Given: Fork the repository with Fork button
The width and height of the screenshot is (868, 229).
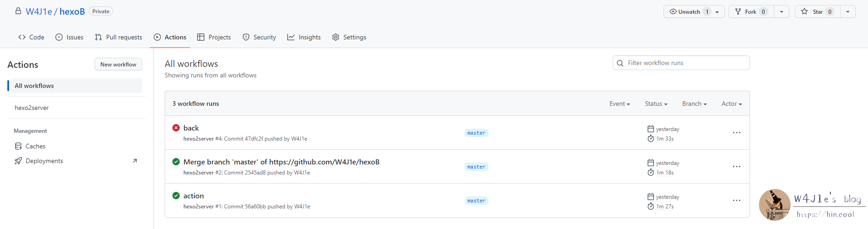Looking at the screenshot, I should pos(751,12).
